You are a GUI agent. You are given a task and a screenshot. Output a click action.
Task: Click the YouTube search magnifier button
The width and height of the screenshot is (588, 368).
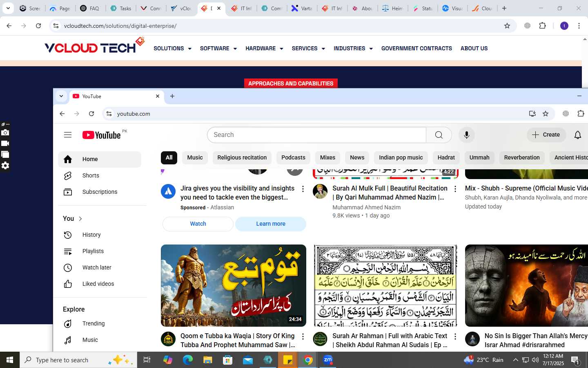[x=439, y=135]
